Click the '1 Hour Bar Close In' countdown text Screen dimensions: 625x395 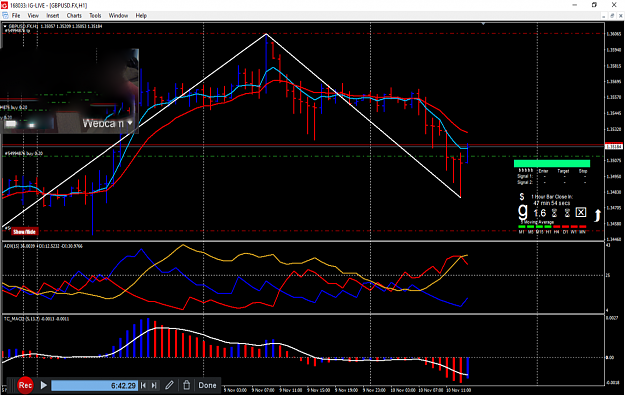(552, 197)
